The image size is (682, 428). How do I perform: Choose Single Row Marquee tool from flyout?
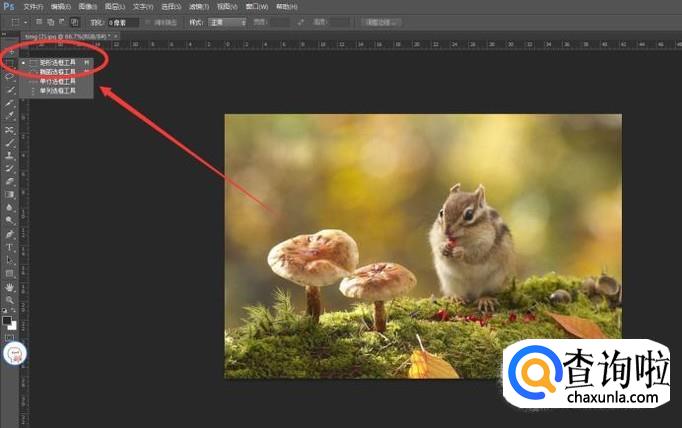tap(57, 81)
